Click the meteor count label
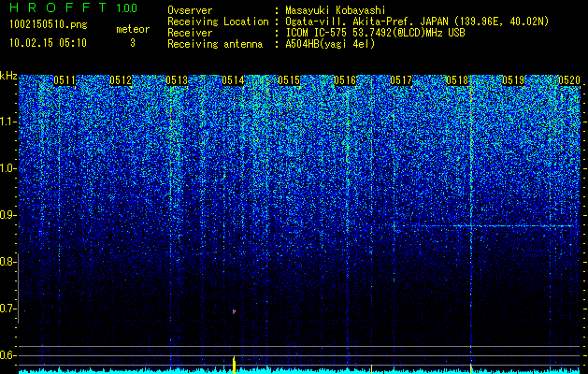The height and width of the screenshot is (374, 588). [x=133, y=29]
